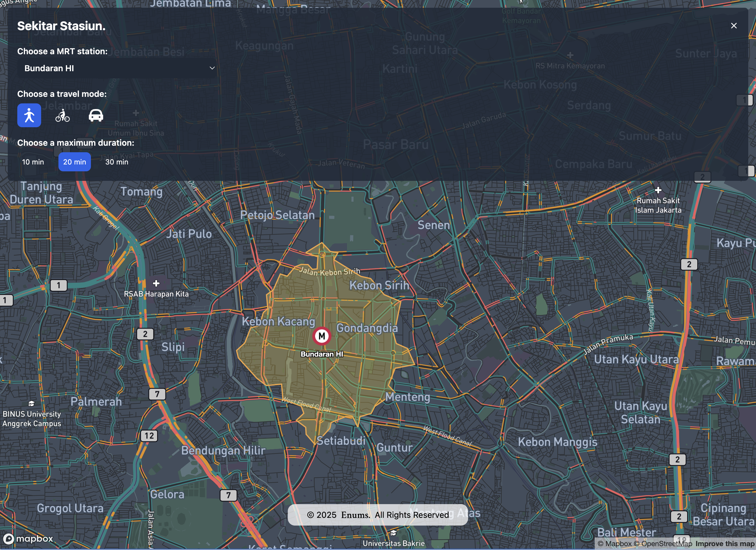The width and height of the screenshot is (756, 550).
Task: Click the RSAB Harapan Kita hospital icon
Action: pyautogui.click(x=156, y=284)
